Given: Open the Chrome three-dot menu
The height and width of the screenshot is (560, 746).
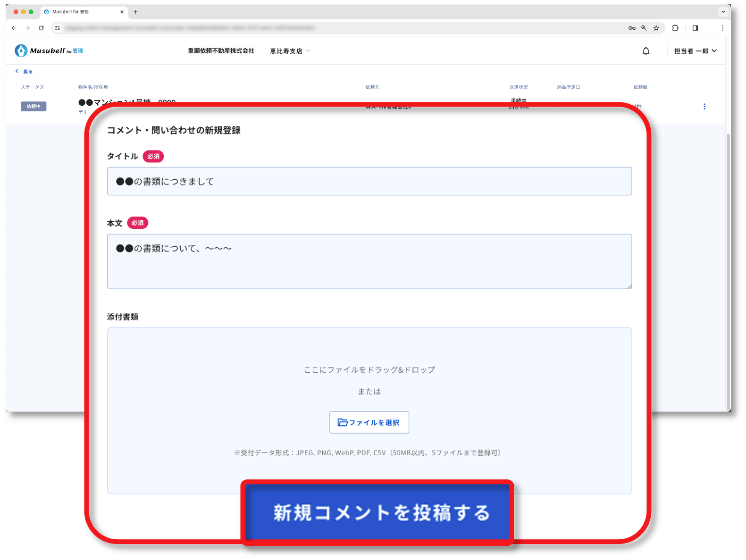Looking at the screenshot, I should (722, 28).
